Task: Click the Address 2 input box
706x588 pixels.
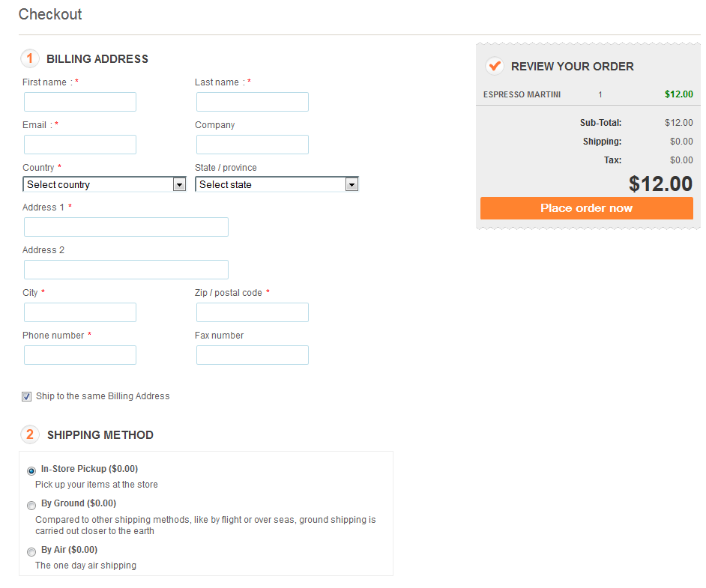Action: [x=126, y=270]
